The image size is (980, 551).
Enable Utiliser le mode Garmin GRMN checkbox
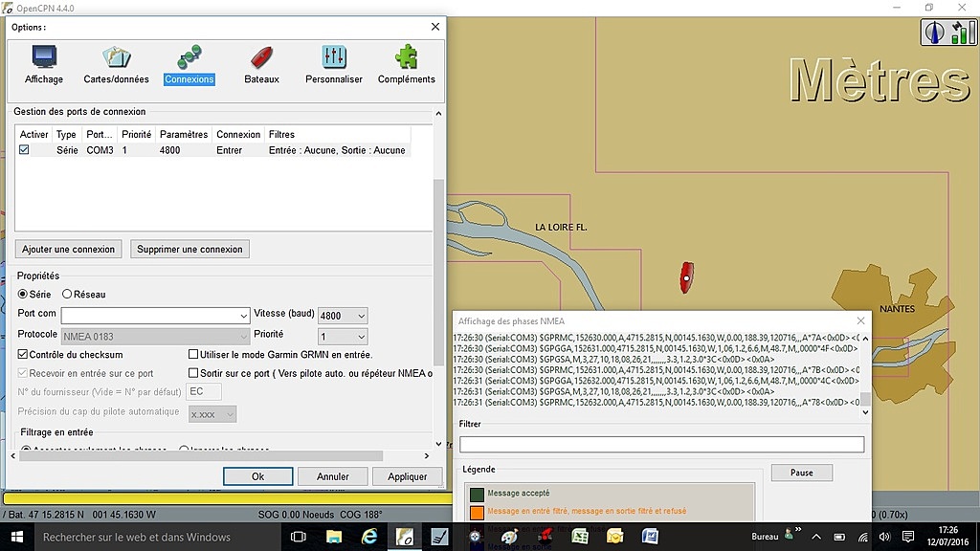click(193, 354)
